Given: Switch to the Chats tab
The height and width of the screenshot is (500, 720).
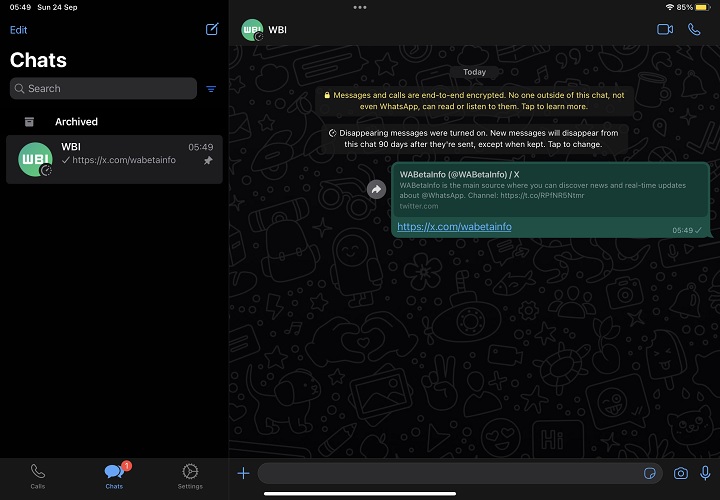Looking at the screenshot, I should [114, 477].
